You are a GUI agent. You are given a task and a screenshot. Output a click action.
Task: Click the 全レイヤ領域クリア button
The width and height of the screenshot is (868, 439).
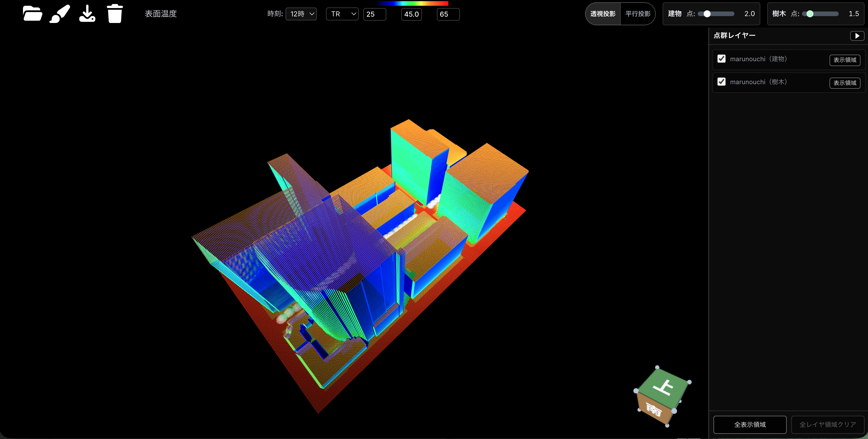828,425
